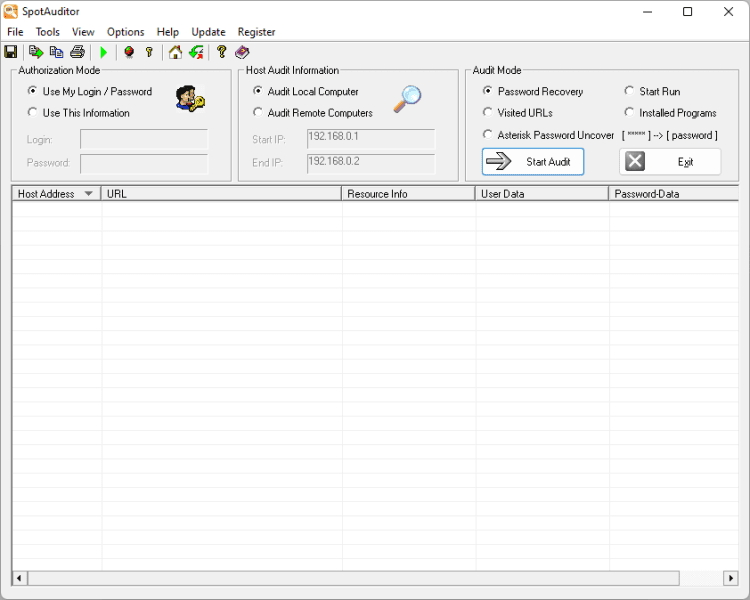Click the red-green globe toolbar icon
Viewport: 750px width, 600px height.
point(129,52)
